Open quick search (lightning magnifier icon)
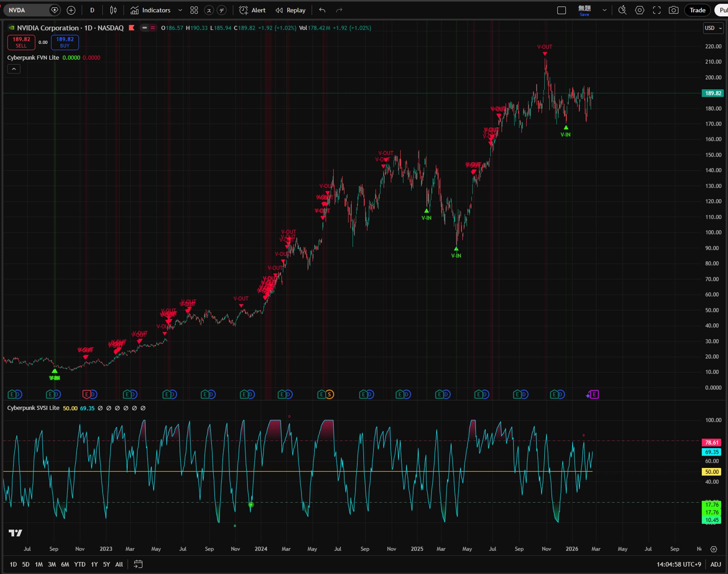Screen dimensions: 728x574 pyautogui.click(x=622, y=10)
